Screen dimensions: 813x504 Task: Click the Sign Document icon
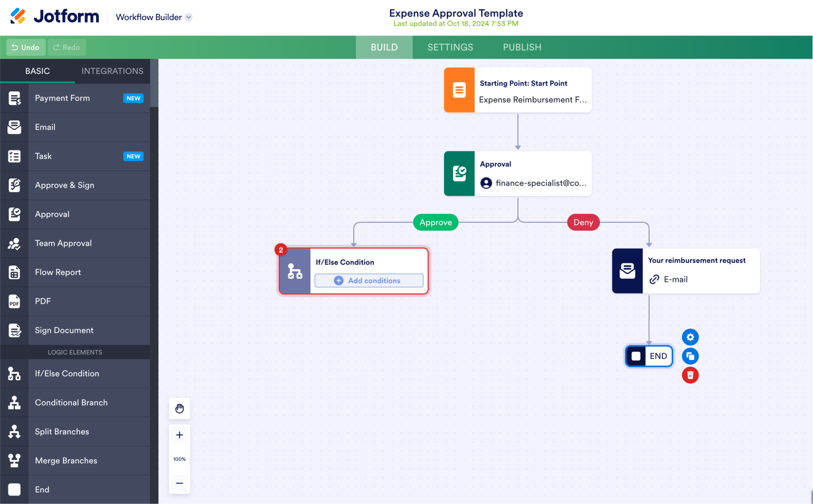point(14,330)
